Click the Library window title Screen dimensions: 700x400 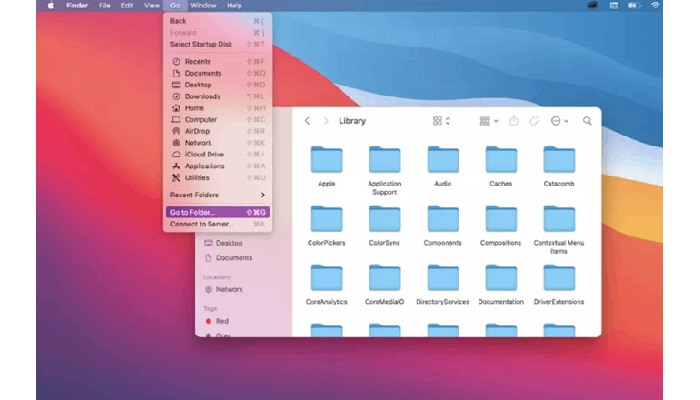[352, 121]
